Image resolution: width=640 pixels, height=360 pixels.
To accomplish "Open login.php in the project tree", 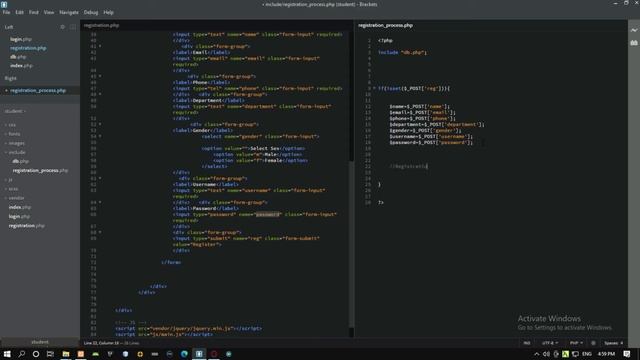I will (x=19, y=216).
